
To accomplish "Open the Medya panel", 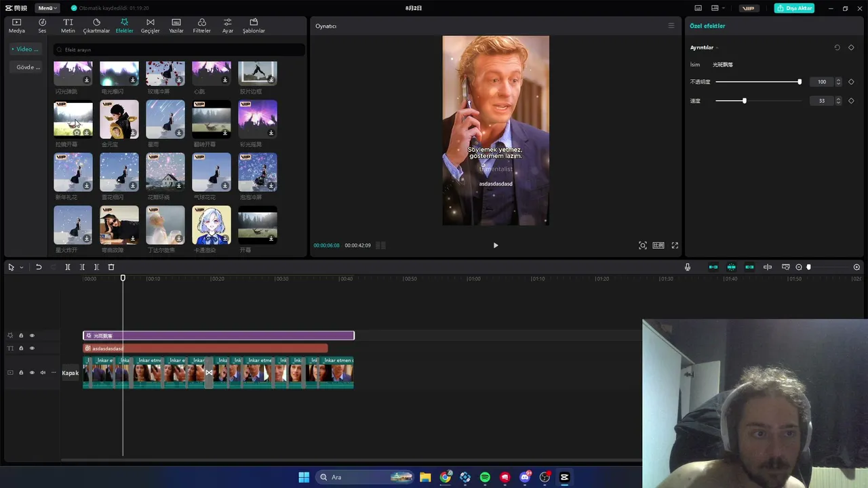I will point(16,26).
